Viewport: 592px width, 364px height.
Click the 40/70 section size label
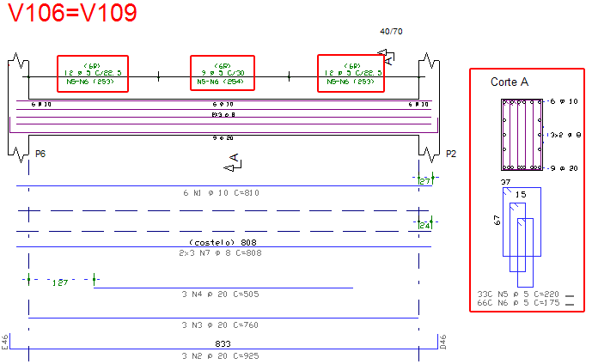coord(390,32)
